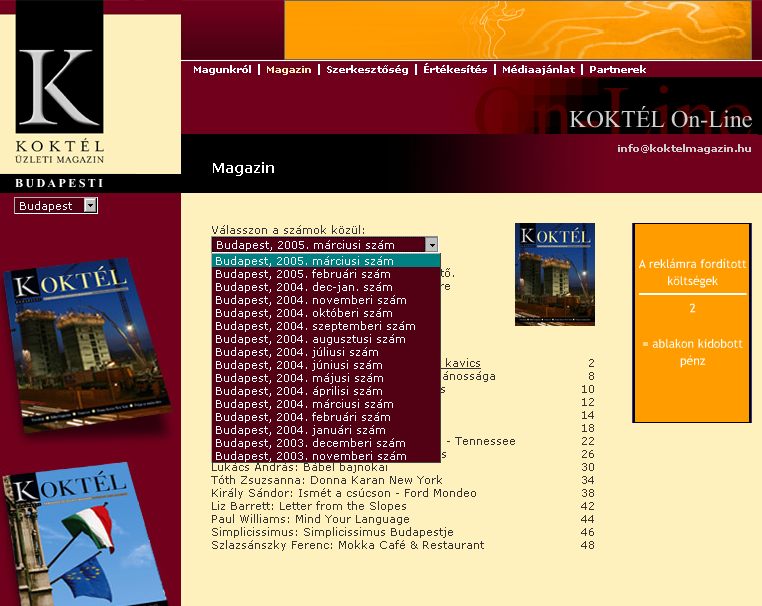The width and height of the screenshot is (762, 606).
Task: Select Budapest, 2004. januári szám option
Action: 326,430
